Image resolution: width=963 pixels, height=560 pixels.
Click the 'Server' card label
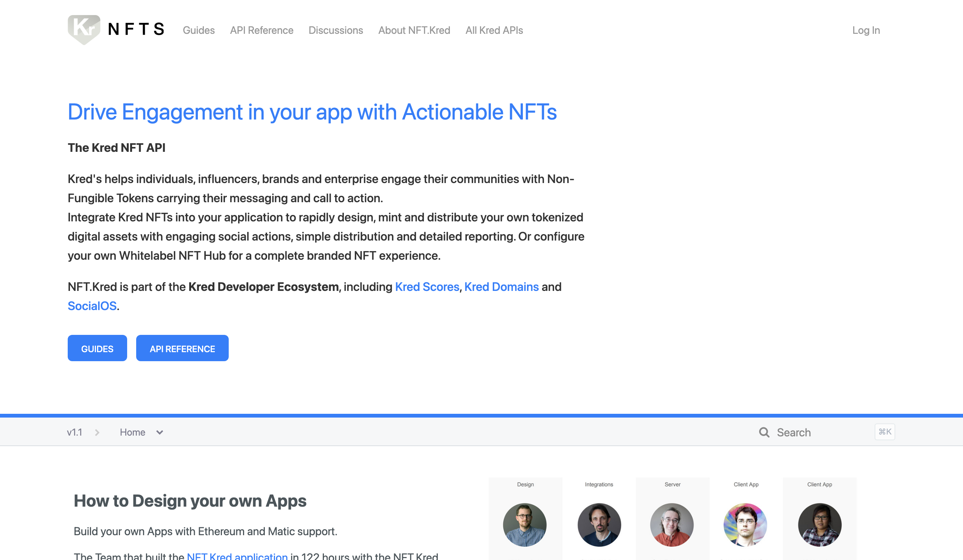673,484
